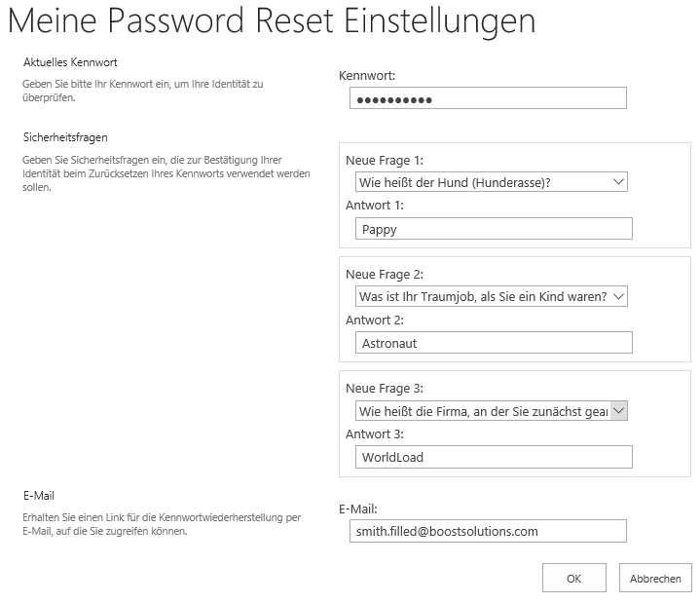Open the Neue Frage 2 dropdown
The width and height of the screenshot is (700, 603).
[491, 296]
